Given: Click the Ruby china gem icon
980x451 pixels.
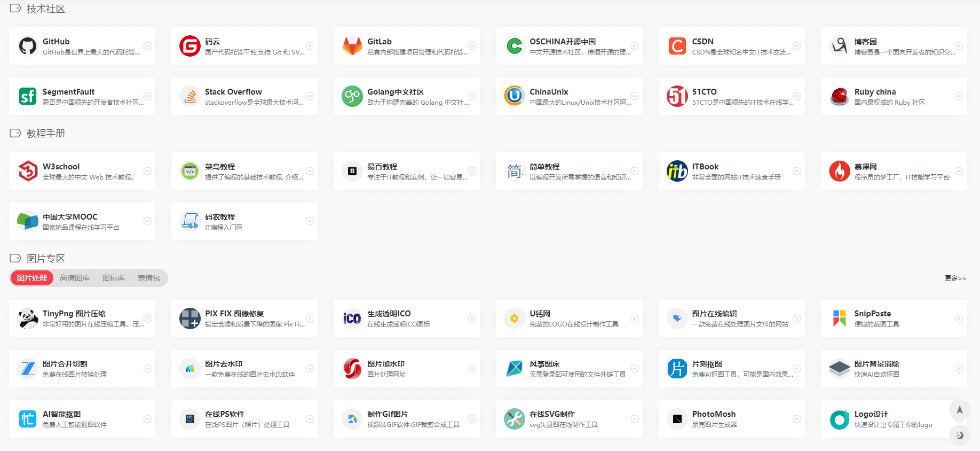Looking at the screenshot, I should coord(840,97).
